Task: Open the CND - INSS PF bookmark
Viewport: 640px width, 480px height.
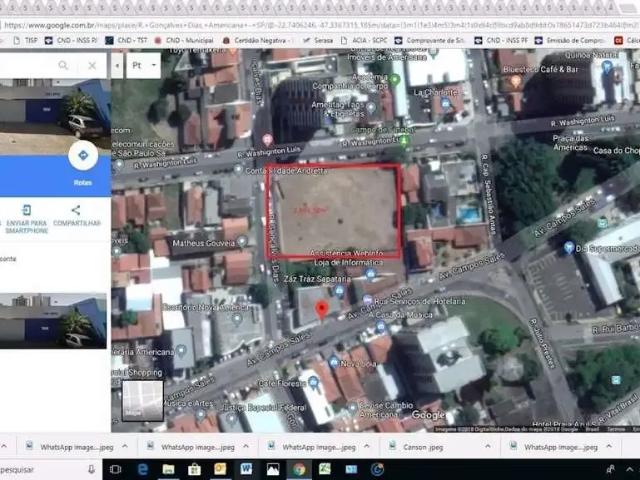Action: point(502,40)
